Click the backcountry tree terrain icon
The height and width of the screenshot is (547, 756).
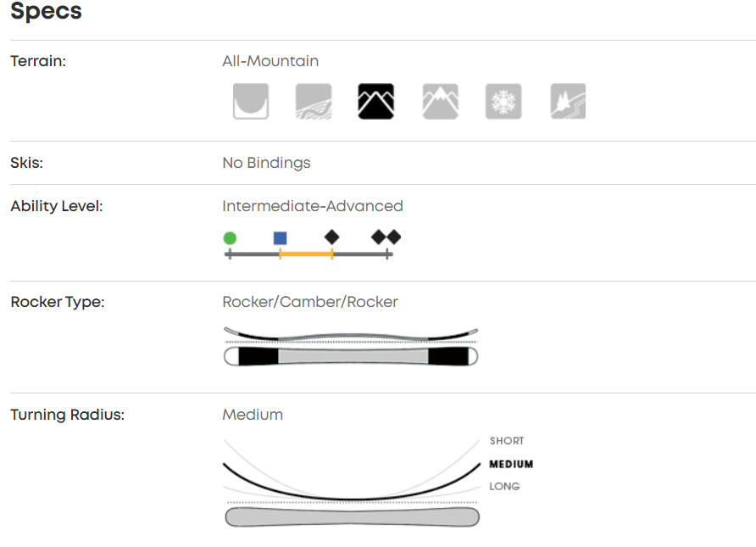(x=568, y=102)
